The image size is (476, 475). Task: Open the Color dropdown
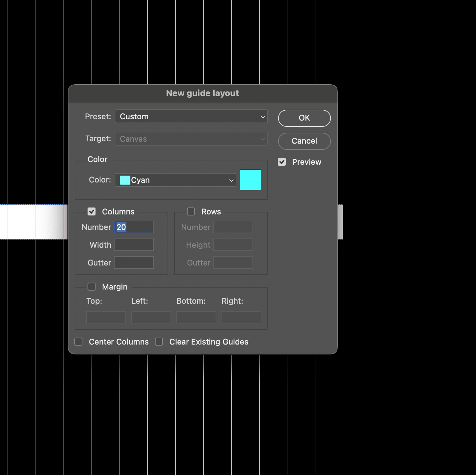[175, 180]
